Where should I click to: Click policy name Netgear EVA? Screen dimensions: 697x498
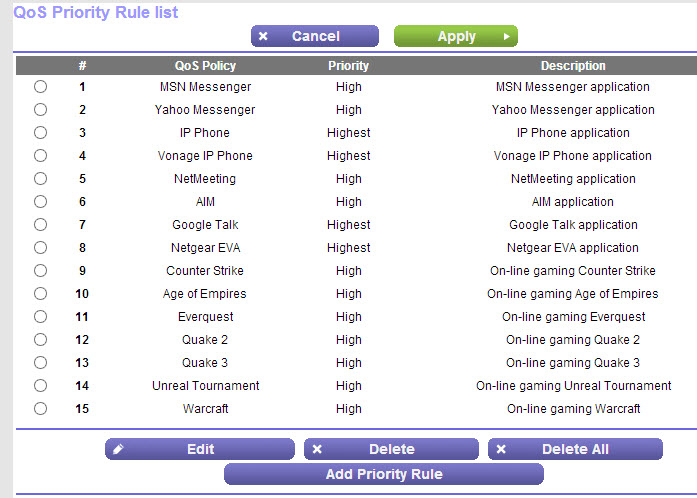click(x=205, y=248)
